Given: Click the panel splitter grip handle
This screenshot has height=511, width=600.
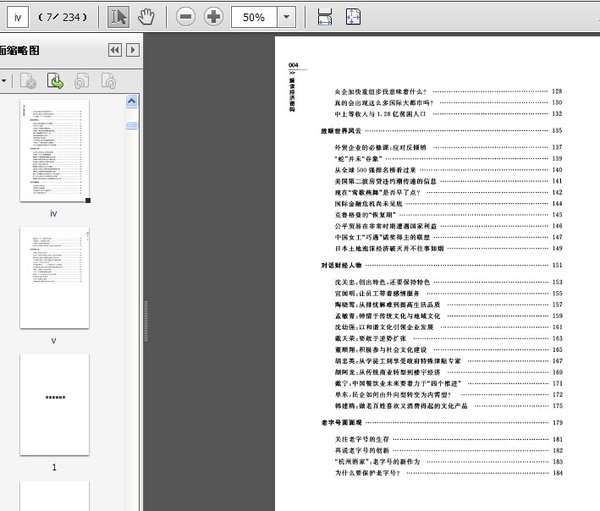Looking at the screenshot, I should [146, 321].
